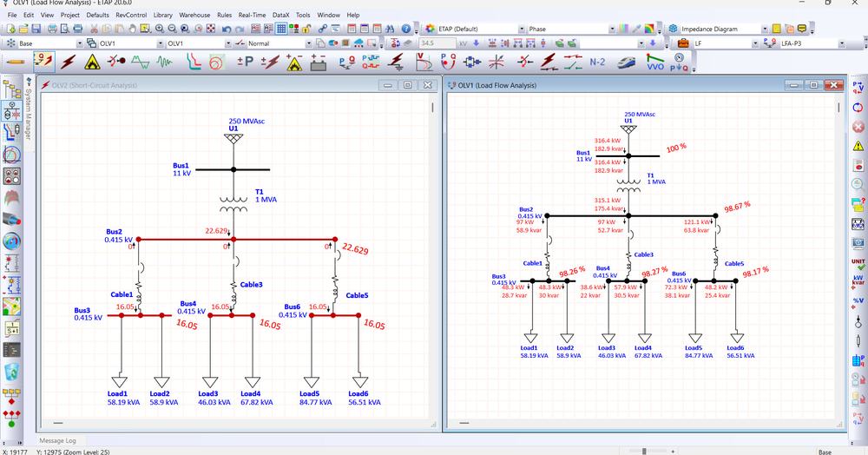
Task: Expand the Base revision dropdown
Action: coord(79,43)
